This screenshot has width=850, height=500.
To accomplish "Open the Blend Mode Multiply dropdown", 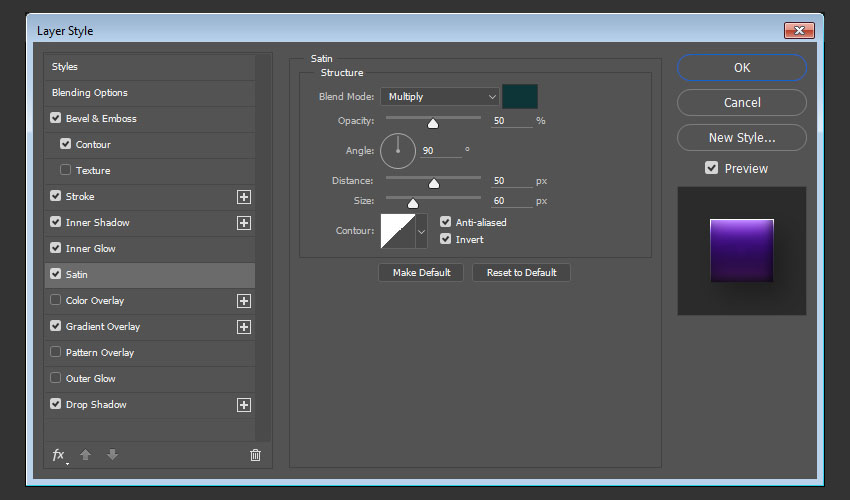I will [x=439, y=97].
